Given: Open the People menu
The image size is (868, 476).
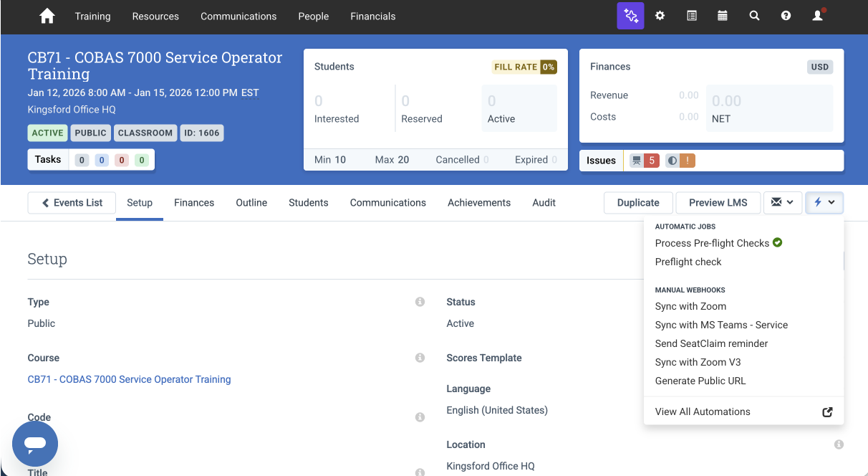Looking at the screenshot, I should point(314,16).
